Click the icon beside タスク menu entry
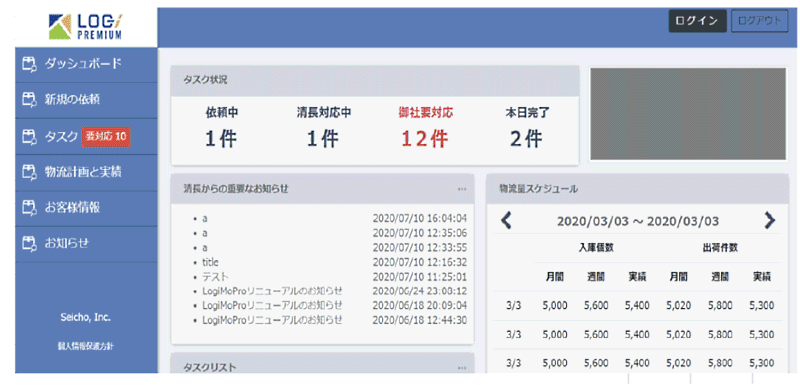 tap(30, 137)
